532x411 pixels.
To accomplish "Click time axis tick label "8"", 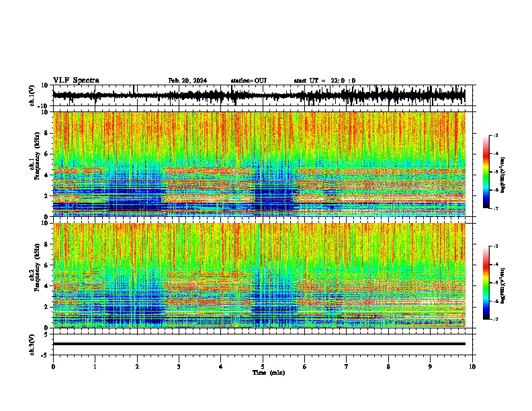I will [388, 367].
